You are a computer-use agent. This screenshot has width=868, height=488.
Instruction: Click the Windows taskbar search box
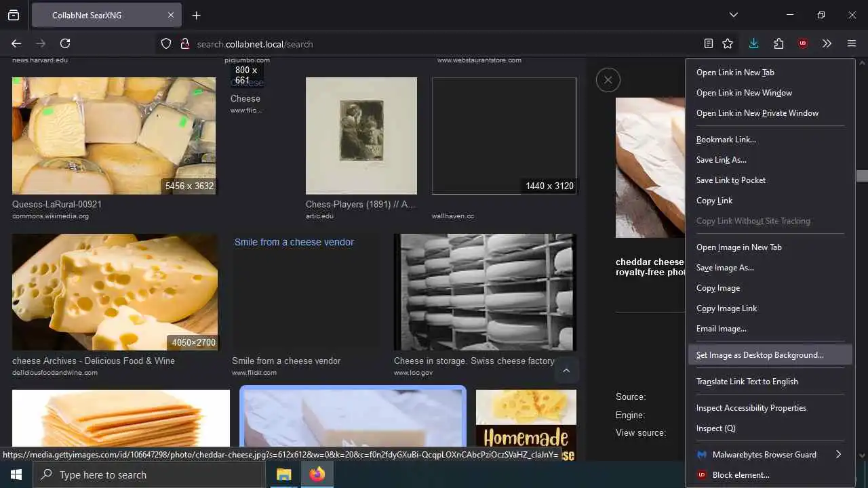[x=149, y=474]
